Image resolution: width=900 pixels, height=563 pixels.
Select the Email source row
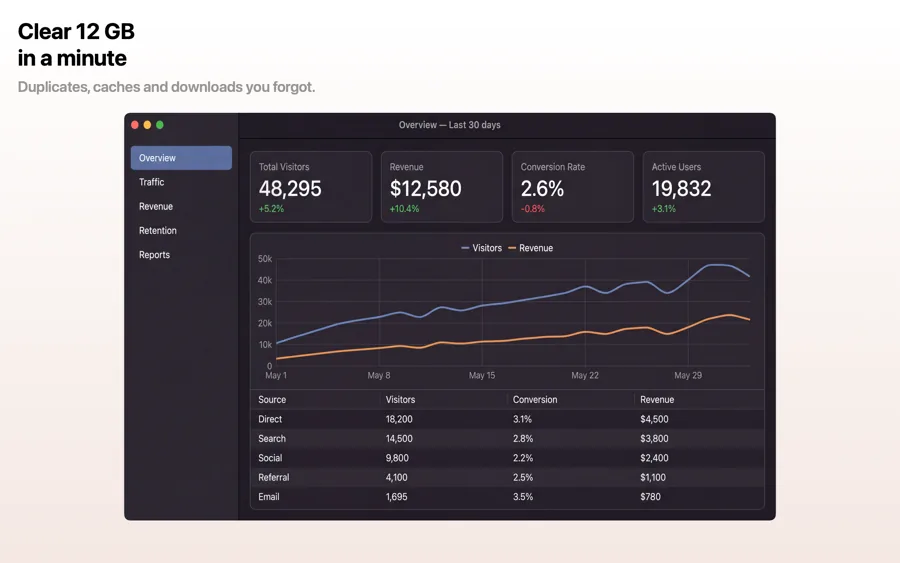click(507, 497)
